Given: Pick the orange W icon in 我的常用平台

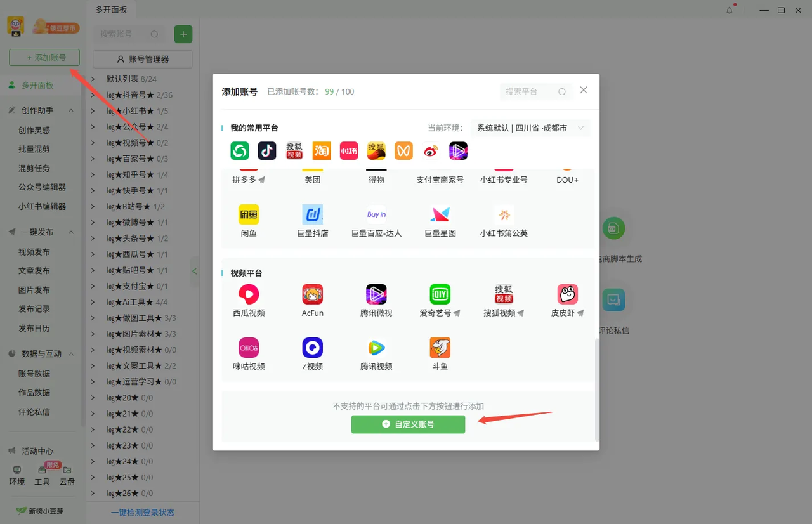Looking at the screenshot, I should click(x=403, y=150).
